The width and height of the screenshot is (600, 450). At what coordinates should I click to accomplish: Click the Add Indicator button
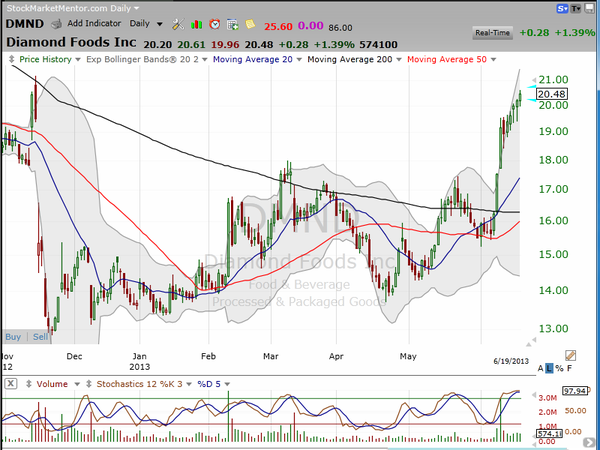pyautogui.click(x=94, y=23)
